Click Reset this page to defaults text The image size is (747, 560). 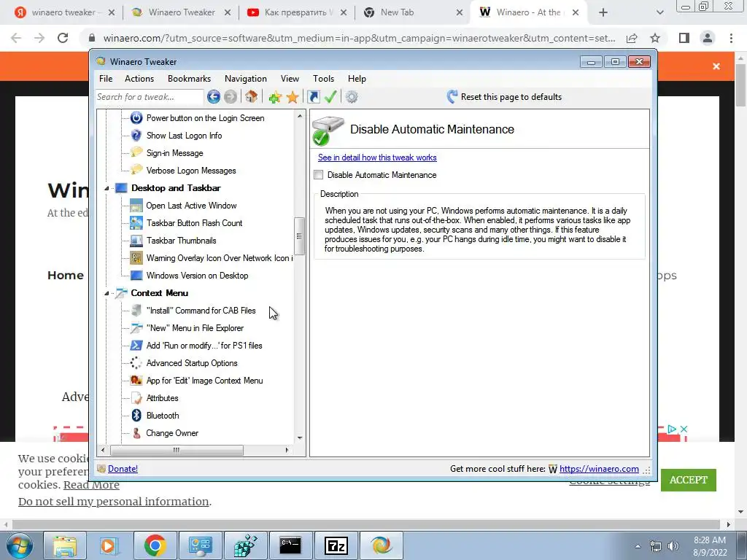[x=511, y=97]
